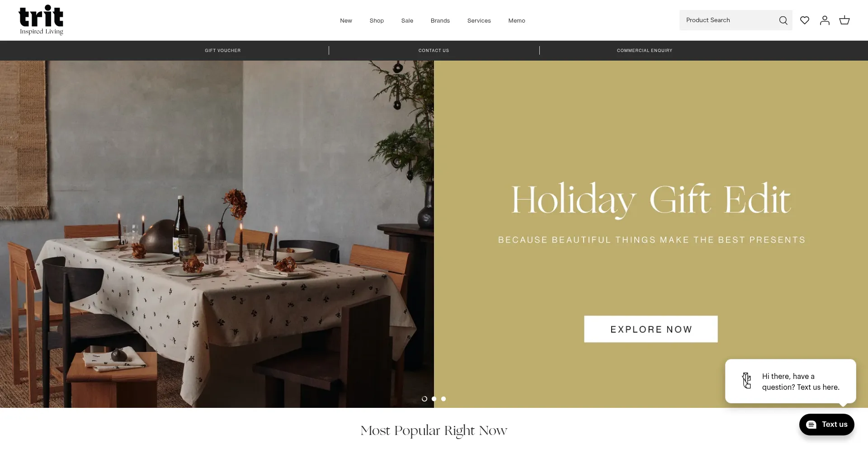Viewport: 868px width, 449px height.
Task: Click the chat bubble icon in Text us
Action: (811, 425)
